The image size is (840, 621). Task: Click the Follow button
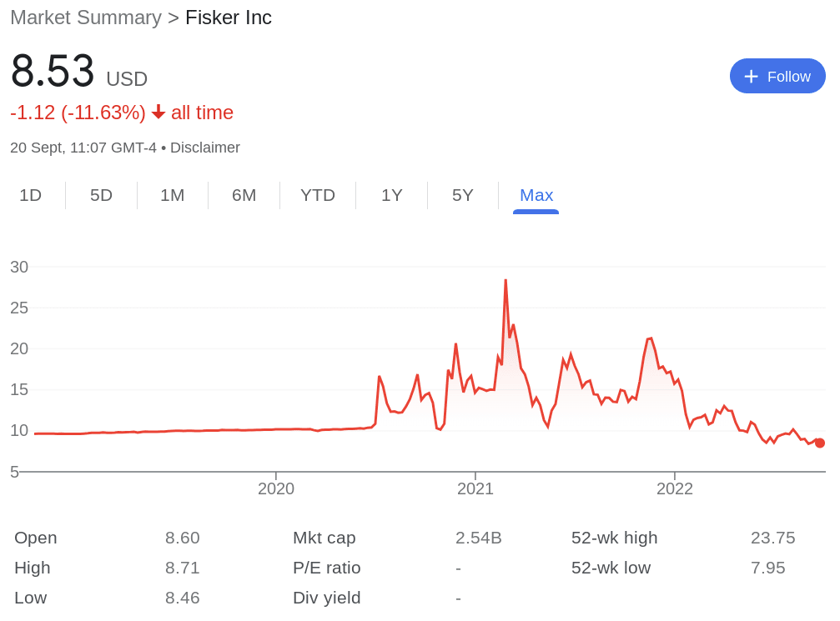point(777,76)
